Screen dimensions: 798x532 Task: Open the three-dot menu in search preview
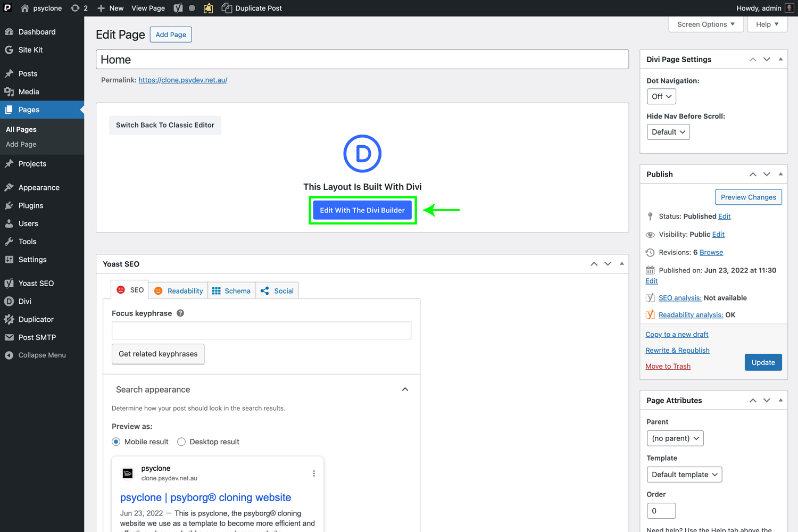[x=314, y=473]
